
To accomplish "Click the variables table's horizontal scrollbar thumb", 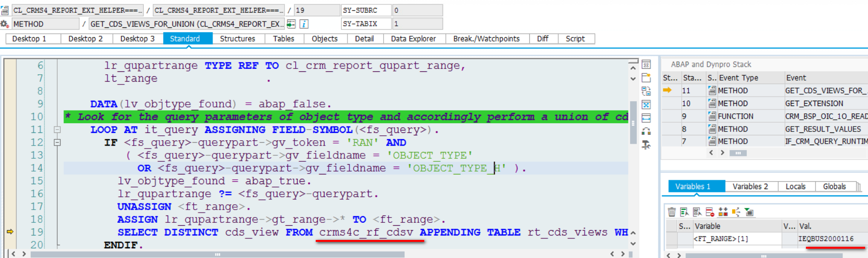I will point(764,256).
